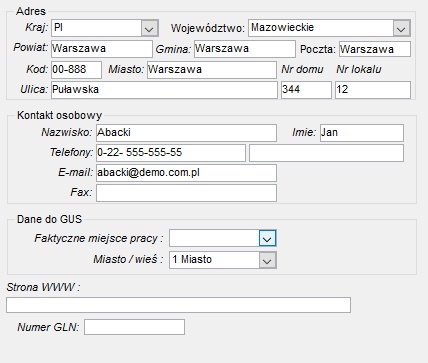428x363 pixels.
Task: Click the Numer GLN input field
Action: coord(134,327)
